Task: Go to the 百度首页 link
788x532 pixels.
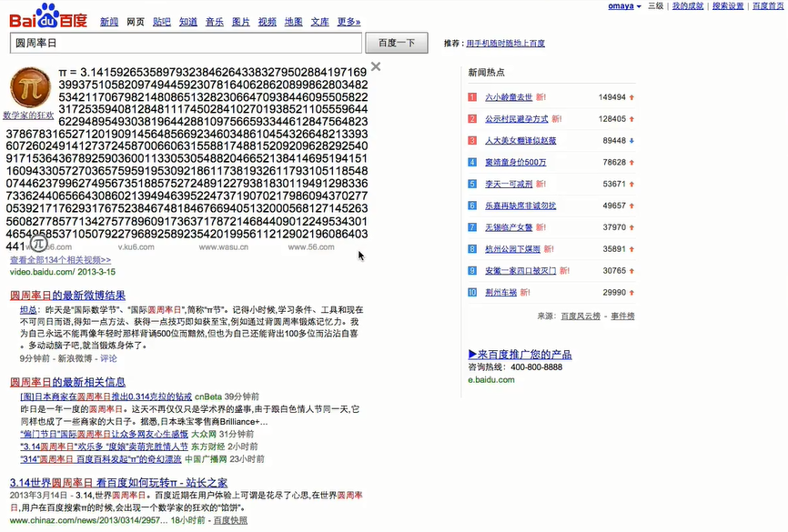Action: click(x=768, y=6)
